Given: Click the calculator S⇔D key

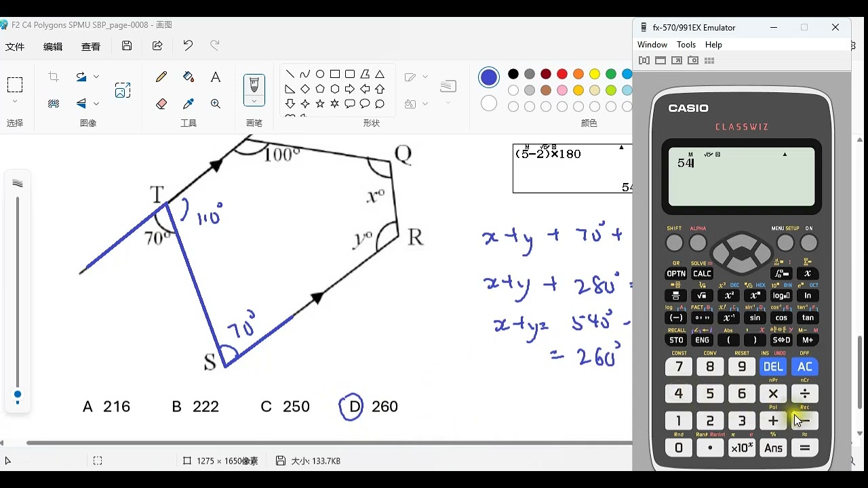Looking at the screenshot, I should [781, 340].
